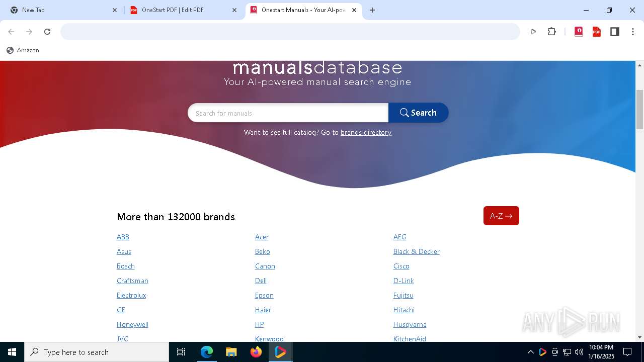Close the New Tab tab
This screenshot has width=644, height=362.
click(115, 10)
